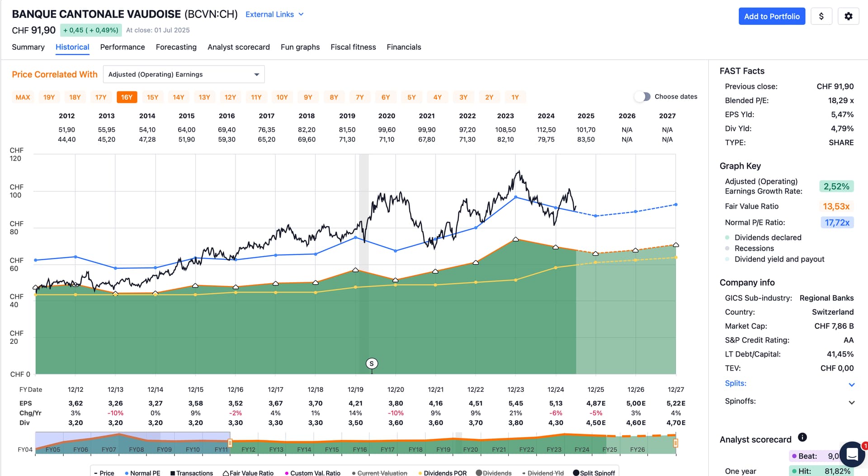Select the Historical tab

pyautogui.click(x=72, y=47)
